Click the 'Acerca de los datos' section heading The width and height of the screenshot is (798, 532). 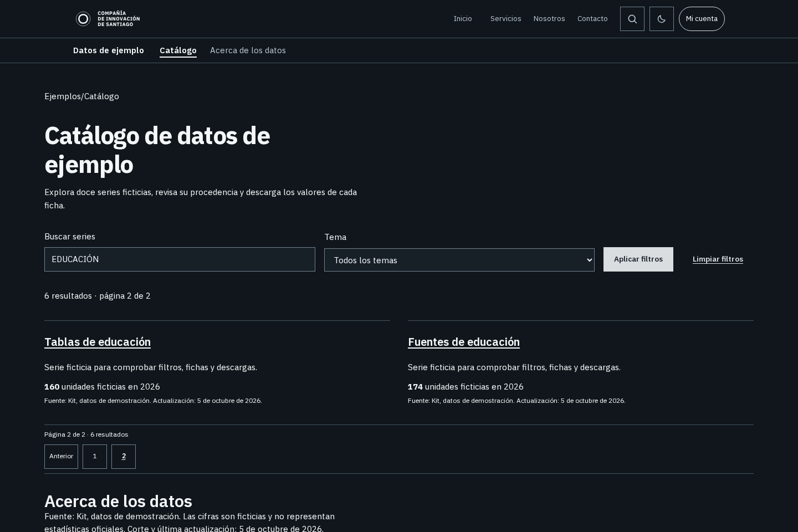click(118, 501)
